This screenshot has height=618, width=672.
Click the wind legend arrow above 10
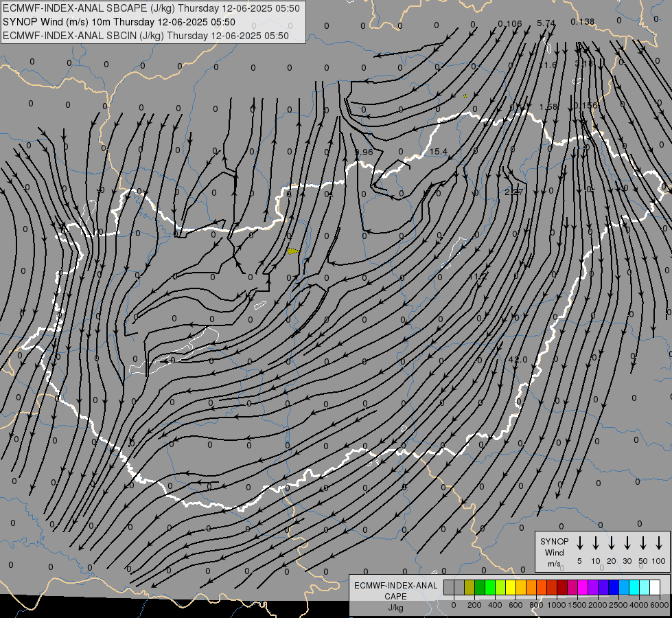(x=596, y=543)
